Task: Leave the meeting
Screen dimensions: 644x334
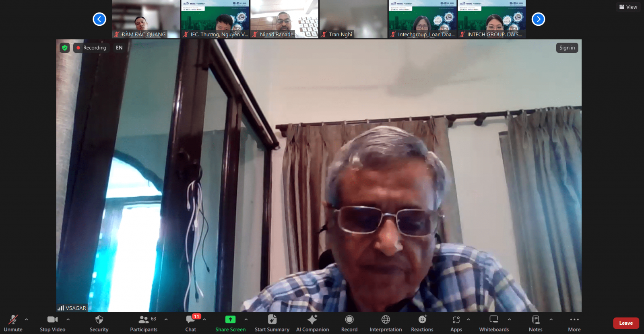Action: tap(625, 323)
